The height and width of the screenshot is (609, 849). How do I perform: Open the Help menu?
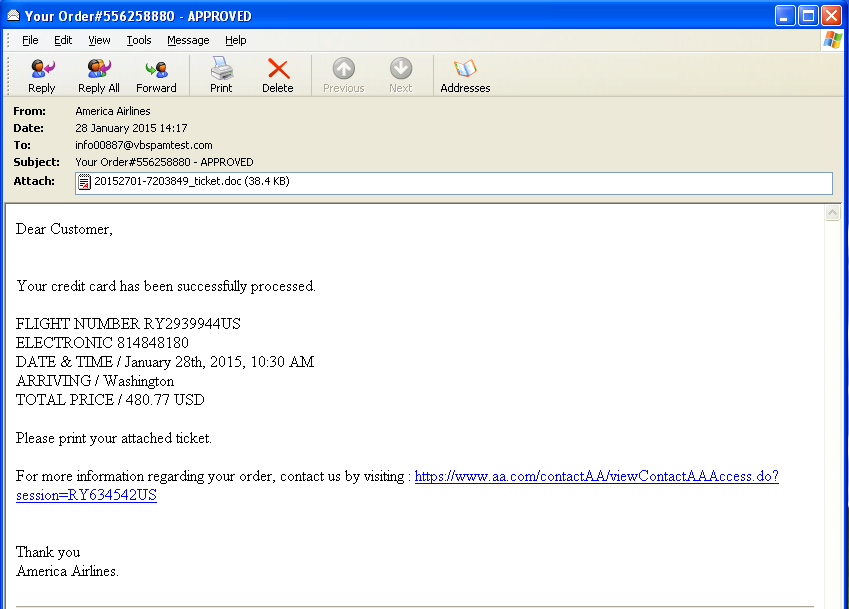pos(236,40)
